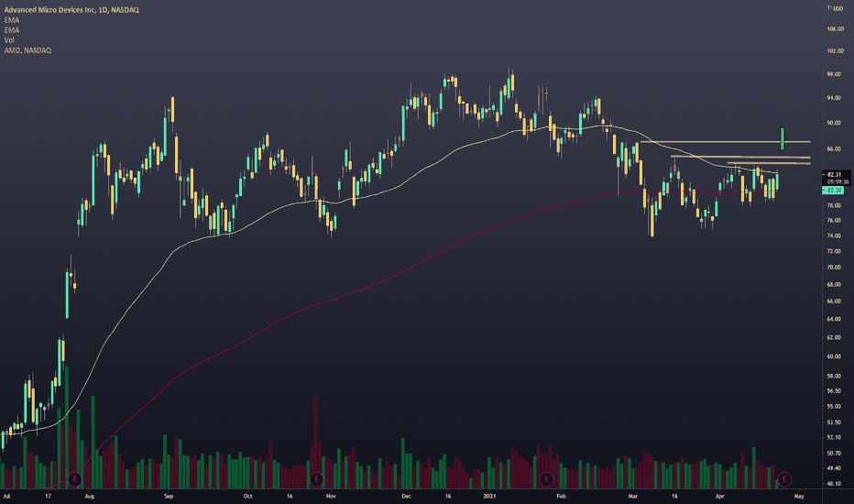Click the 82.20 green price tag

click(833, 191)
